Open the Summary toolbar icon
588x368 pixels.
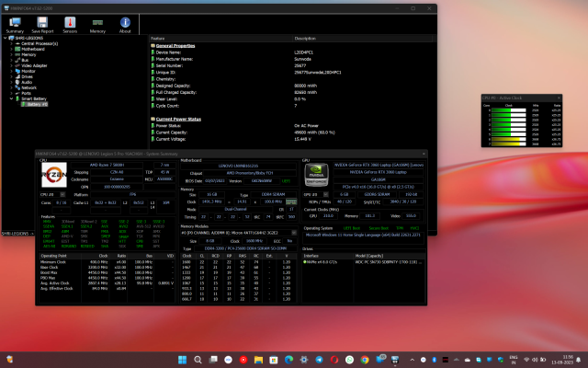point(15,25)
